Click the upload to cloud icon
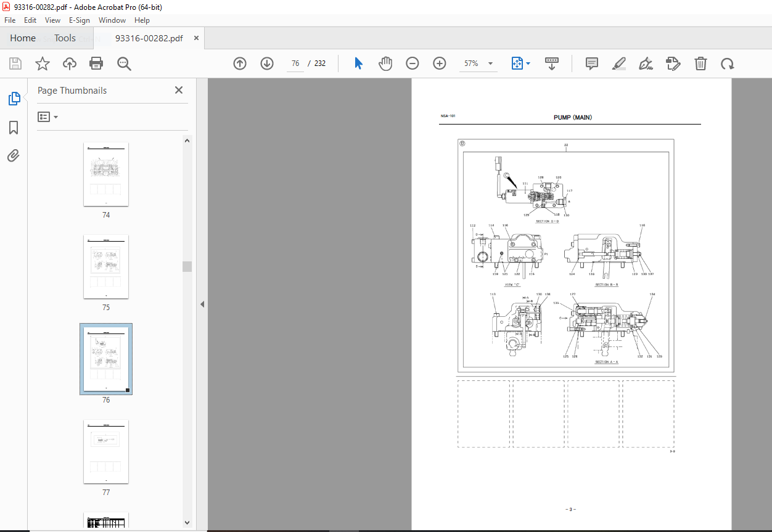Image resolution: width=772 pixels, height=532 pixels. click(70, 63)
